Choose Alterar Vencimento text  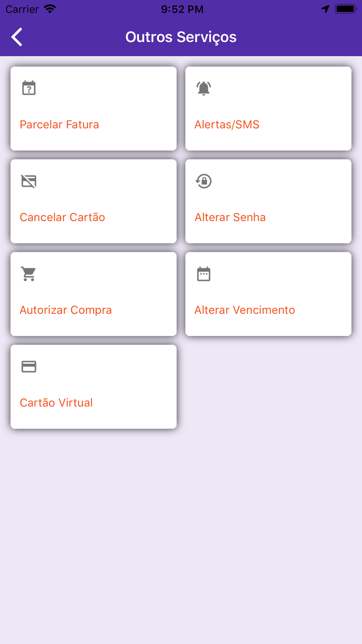pos(245,310)
